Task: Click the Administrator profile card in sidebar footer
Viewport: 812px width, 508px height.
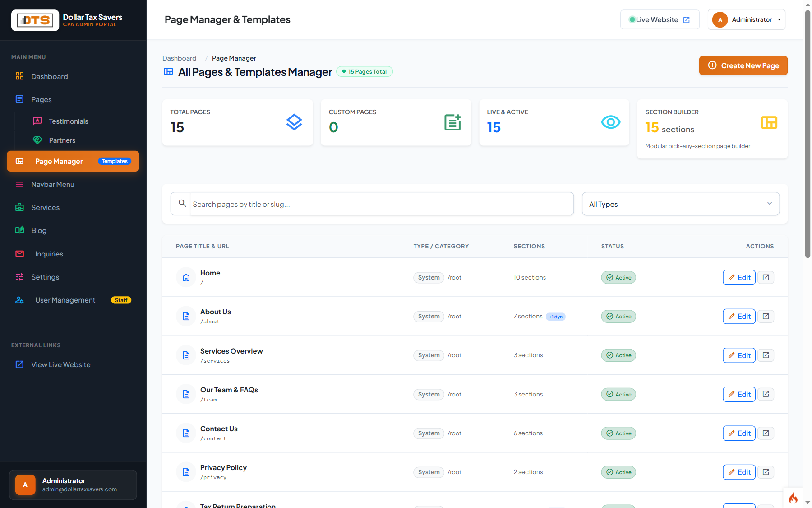Action: tap(73, 485)
